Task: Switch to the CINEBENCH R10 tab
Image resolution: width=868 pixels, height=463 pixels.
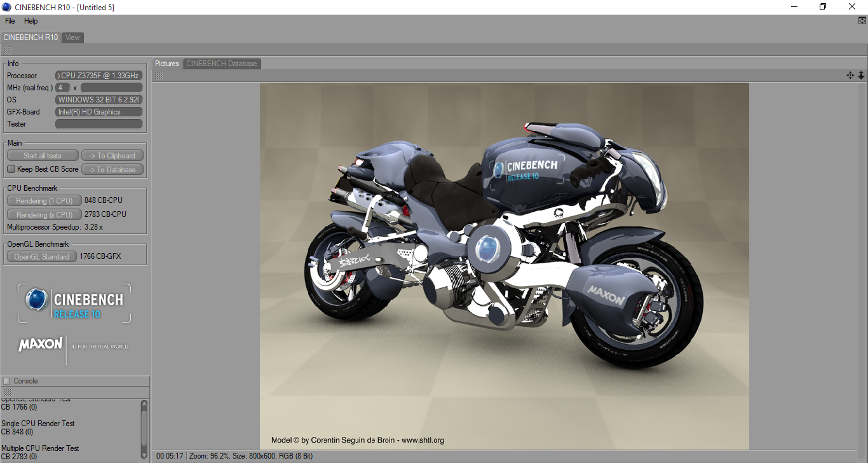Action: tap(31, 38)
